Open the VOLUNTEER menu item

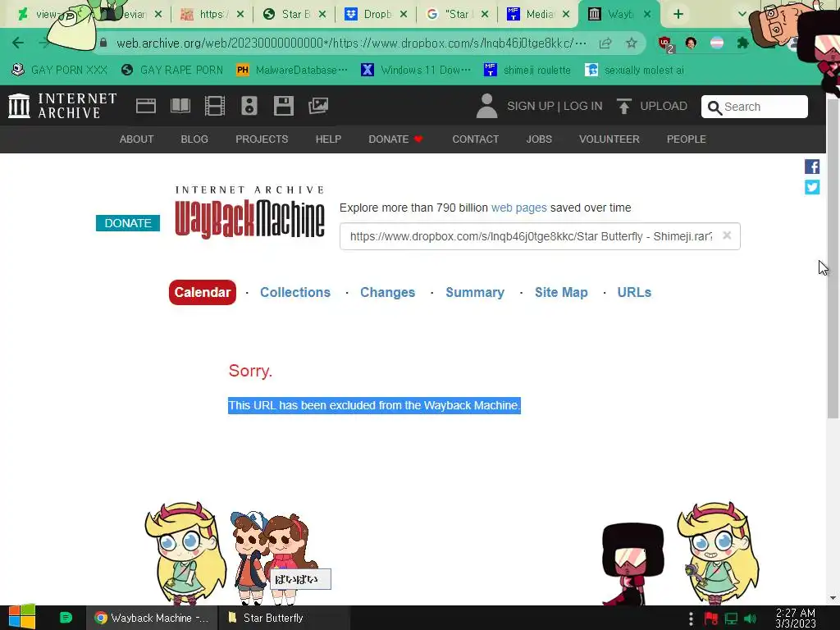pos(609,139)
